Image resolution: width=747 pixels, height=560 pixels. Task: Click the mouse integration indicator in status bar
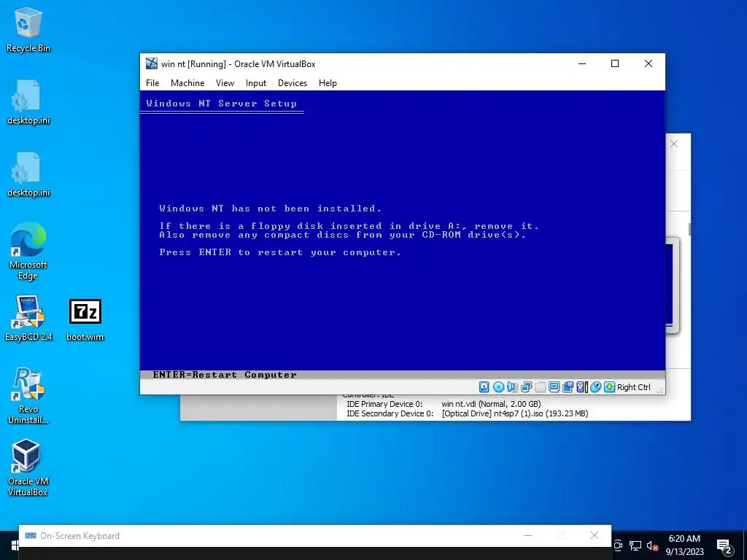[x=595, y=387]
